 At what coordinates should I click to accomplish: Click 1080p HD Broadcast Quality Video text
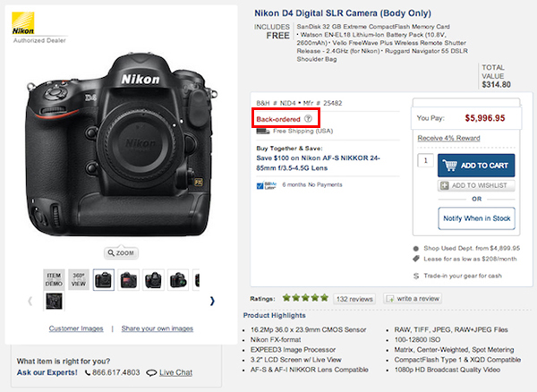[447, 370]
